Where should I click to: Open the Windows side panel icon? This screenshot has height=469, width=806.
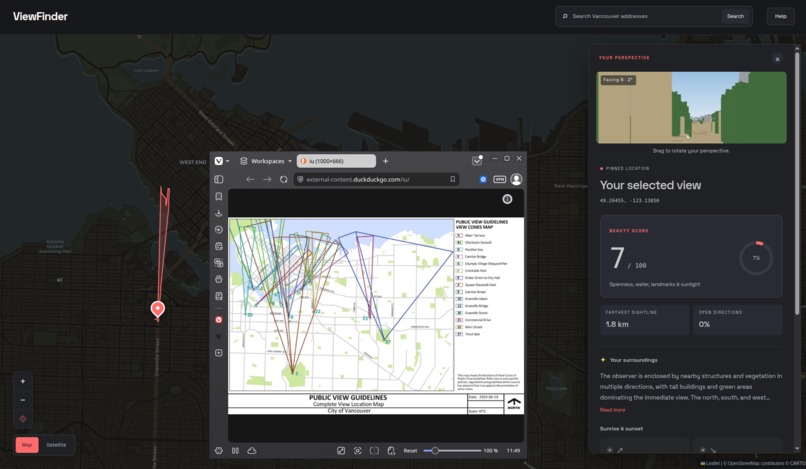[x=218, y=279]
